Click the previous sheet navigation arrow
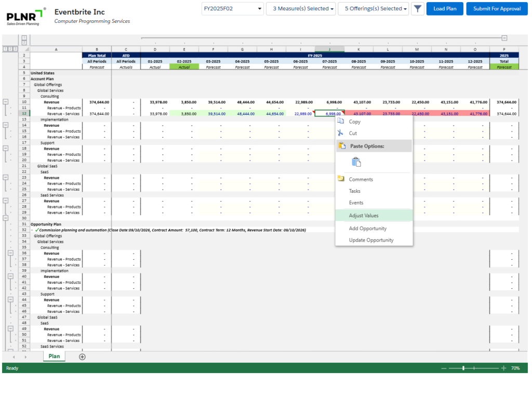The width and height of the screenshot is (532, 398). tap(14, 357)
